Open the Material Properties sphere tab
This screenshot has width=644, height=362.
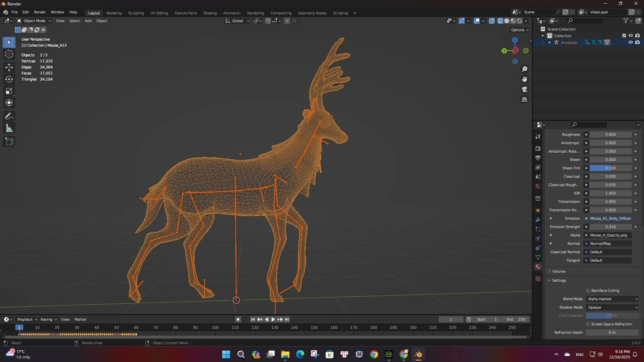538,267
